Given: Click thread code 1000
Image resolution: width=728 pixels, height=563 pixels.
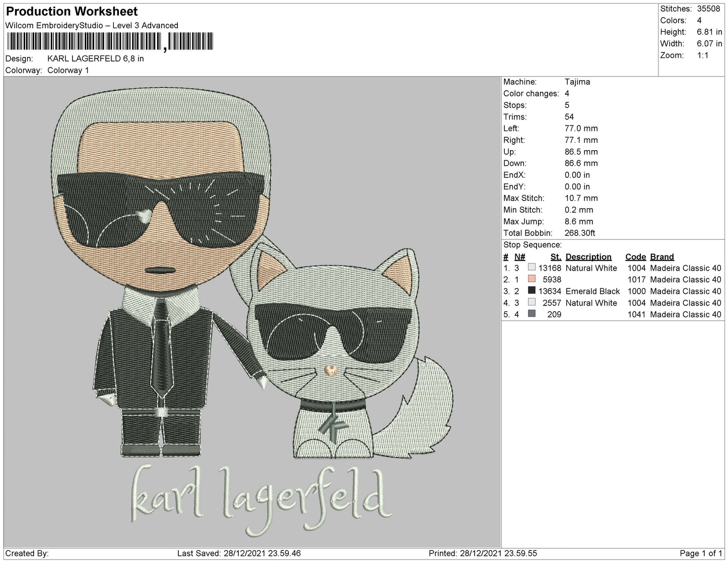Looking at the screenshot, I should coord(636,291).
